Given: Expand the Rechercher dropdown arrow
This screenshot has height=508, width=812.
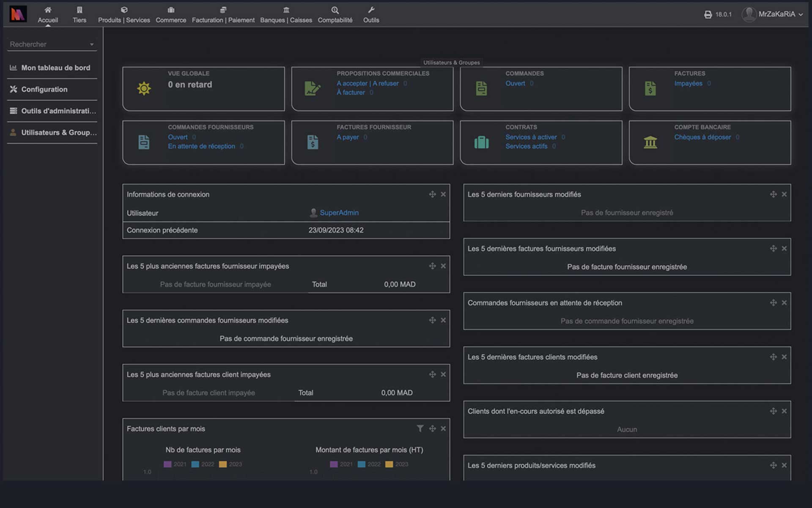Looking at the screenshot, I should (x=92, y=44).
